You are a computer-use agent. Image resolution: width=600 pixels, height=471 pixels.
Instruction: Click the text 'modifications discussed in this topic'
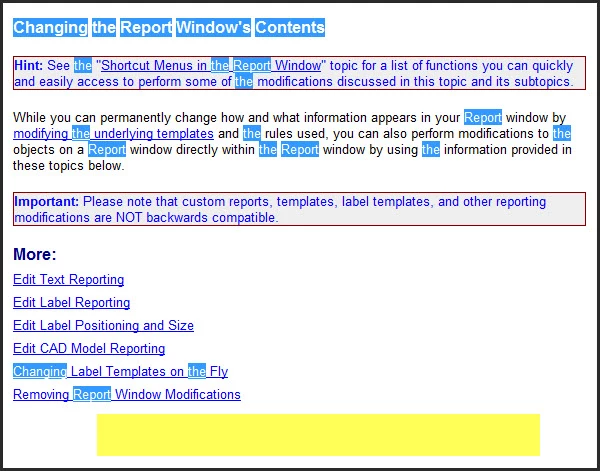[x=362, y=82]
